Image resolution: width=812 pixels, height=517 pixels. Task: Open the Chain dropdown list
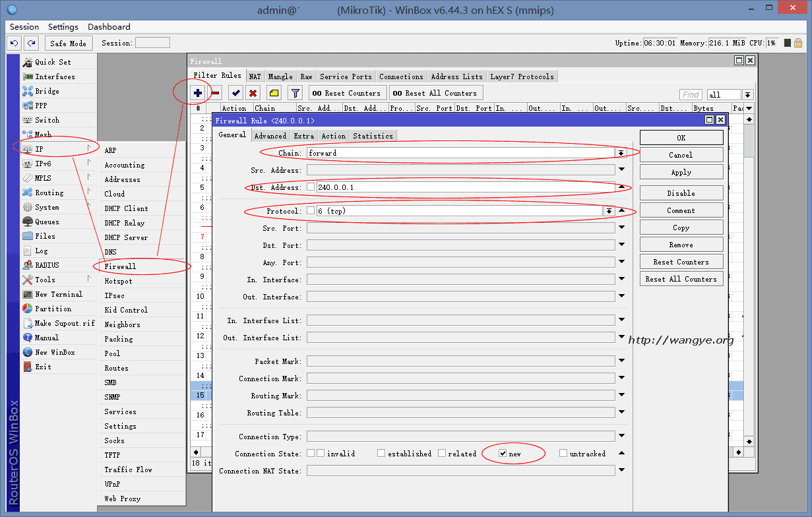(x=621, y=153)
